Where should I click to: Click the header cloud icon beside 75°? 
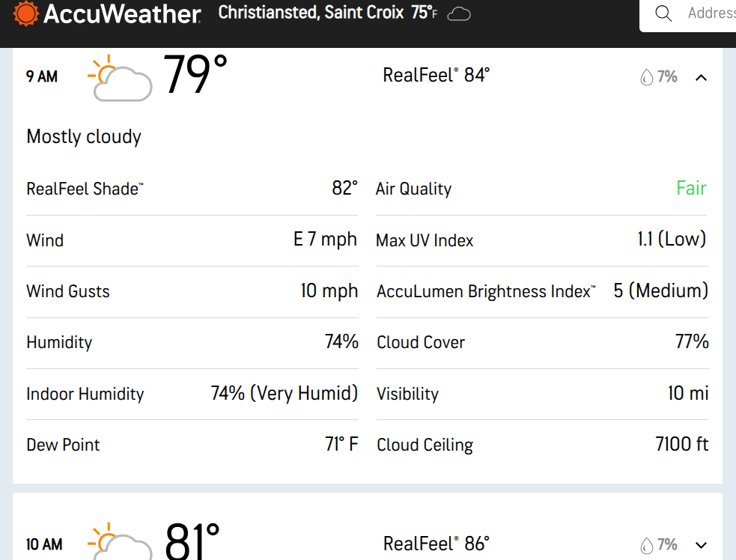point(459,14)
